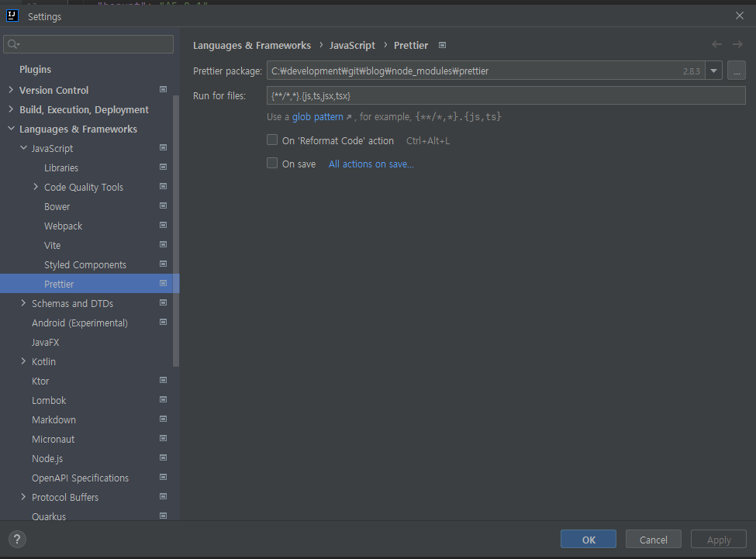This screenshot has height=559, width=756.
Task: Click project-level icon beside Bower
Action: [163, 205]
